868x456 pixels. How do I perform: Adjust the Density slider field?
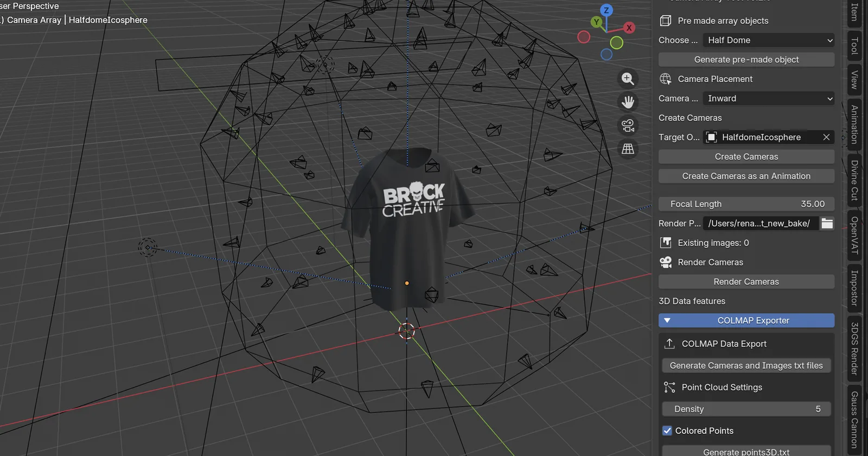(746, 409)
